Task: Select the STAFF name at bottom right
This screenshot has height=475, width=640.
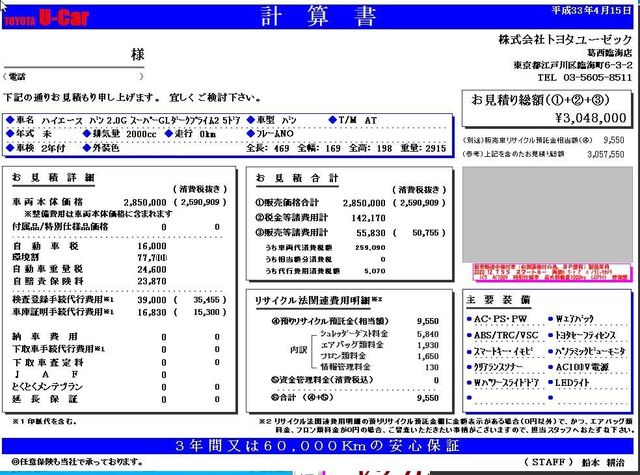Action: point(603,462)
